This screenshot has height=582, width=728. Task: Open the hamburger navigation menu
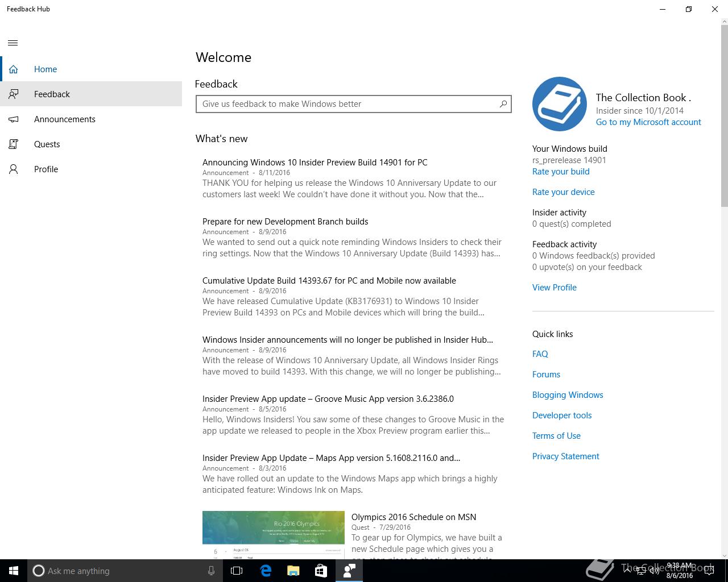pyautogui.click(x=13, y=43)
